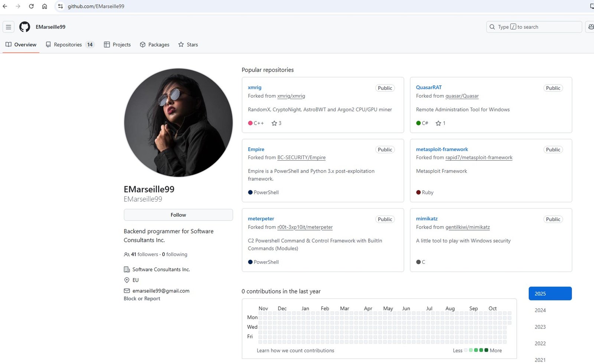Click the Follow button
Viewport: 594px width, 364px height.
click(x=178, y=214)
